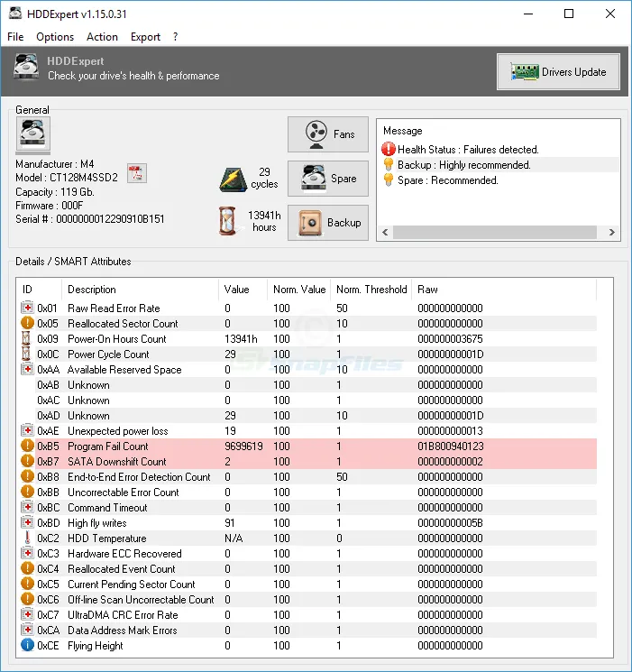Click the Spare button
The image size is (632, 672).
pyautogui.click(x=328, y=179)
